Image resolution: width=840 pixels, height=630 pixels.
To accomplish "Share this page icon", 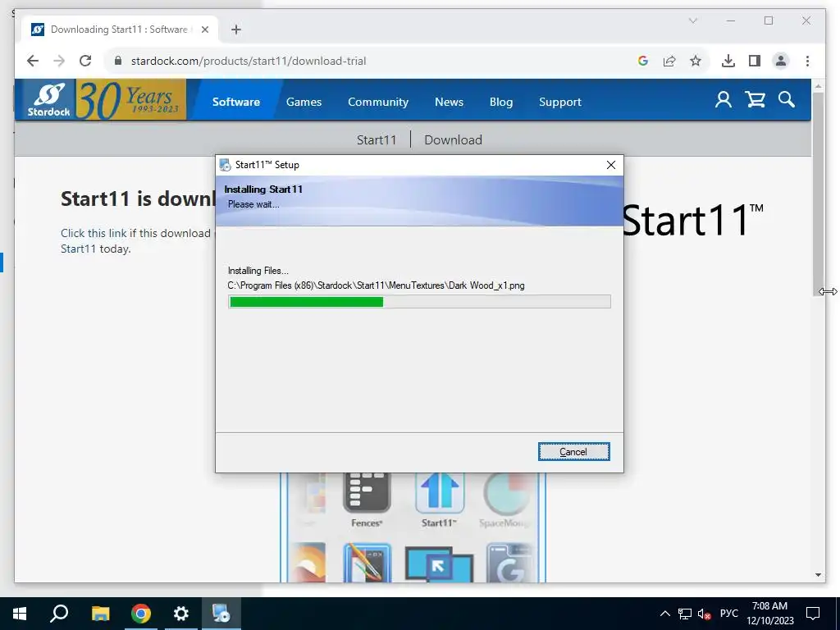I will click(669, 61).
